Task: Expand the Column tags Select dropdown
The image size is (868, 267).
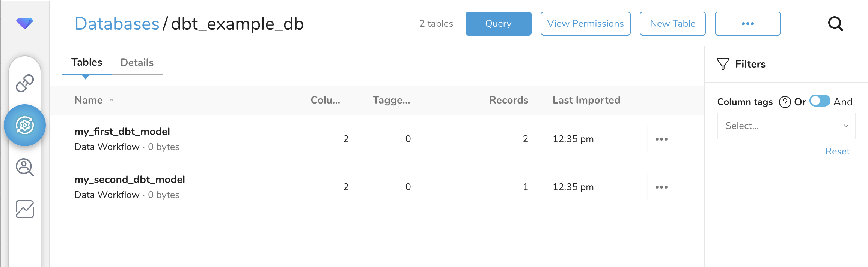Action: click(x=786, y=126)
